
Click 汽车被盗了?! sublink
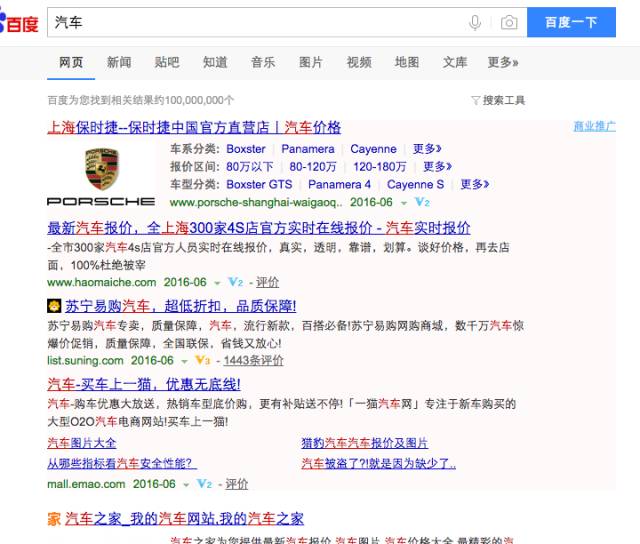378,464
